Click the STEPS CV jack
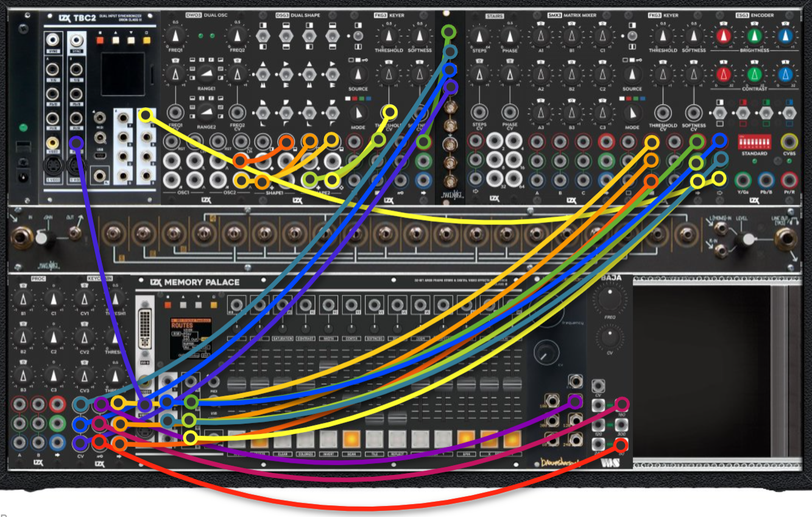This screenshot has height=517, width=812. point(479,112)
